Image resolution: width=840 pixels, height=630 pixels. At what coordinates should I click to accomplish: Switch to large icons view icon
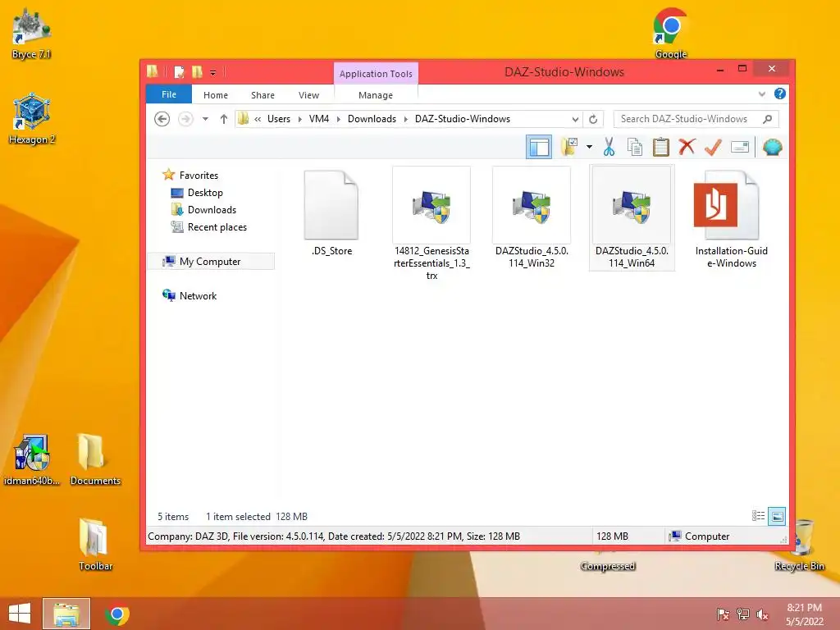777,516
